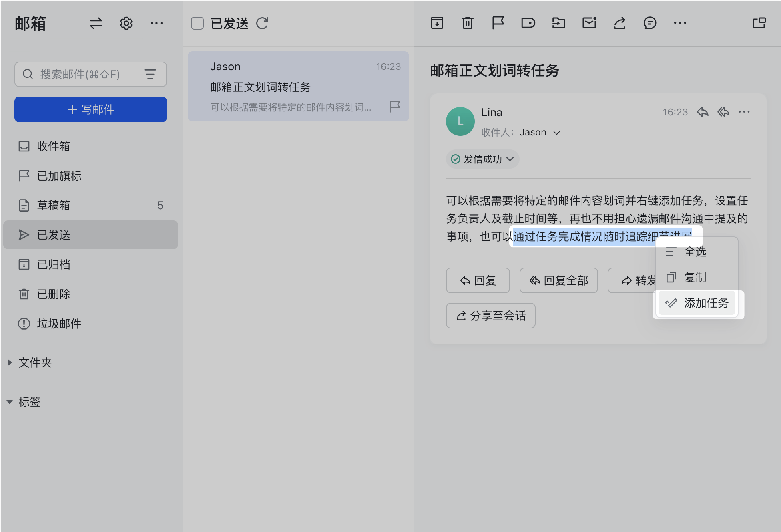This screenshot has width=781, height=532.
Task: Add a label with the tag icon
Action: coord(528,23)
